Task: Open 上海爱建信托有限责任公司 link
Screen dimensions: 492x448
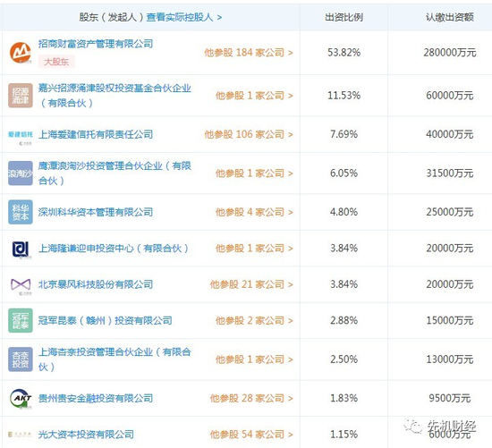Action: tap(96, 135)
